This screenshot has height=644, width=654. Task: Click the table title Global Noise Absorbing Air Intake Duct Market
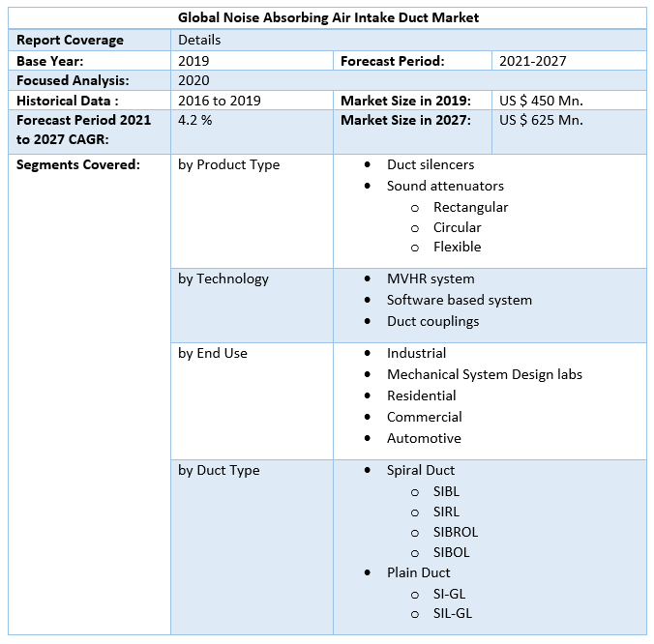[x=328, y=17]
